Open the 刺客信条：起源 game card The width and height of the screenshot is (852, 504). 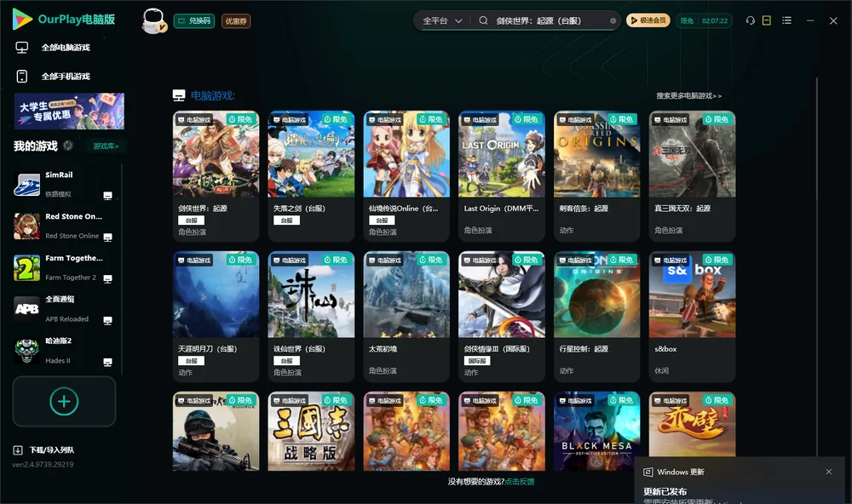click(x=596, y=176)
